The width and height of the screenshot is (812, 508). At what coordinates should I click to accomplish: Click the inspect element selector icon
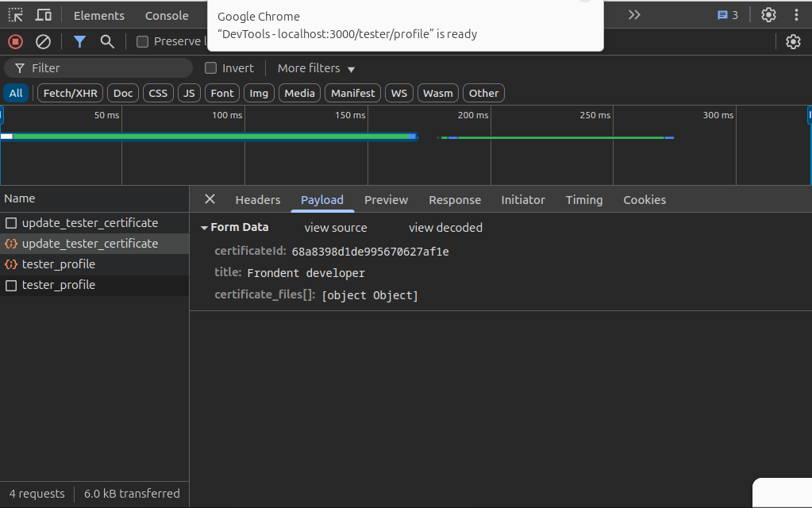(16, 15)
